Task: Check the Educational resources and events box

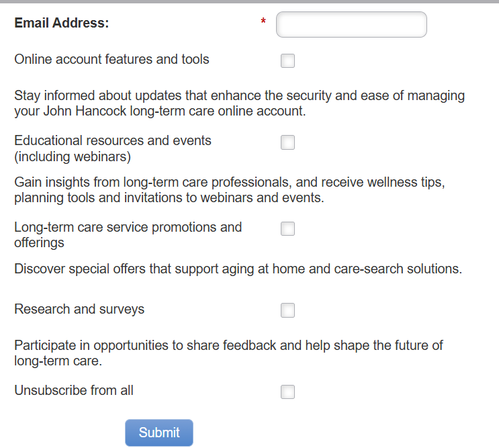Action: coord(287,142)
